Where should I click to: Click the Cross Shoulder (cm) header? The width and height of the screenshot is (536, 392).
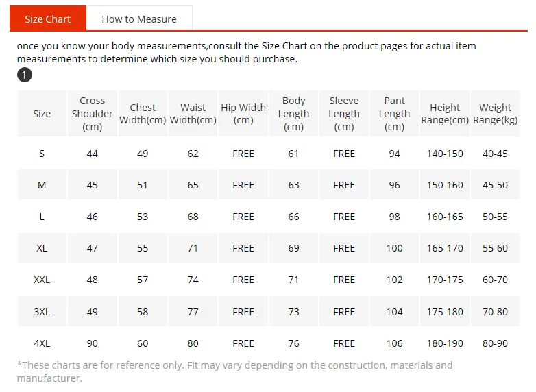[93, 114]
